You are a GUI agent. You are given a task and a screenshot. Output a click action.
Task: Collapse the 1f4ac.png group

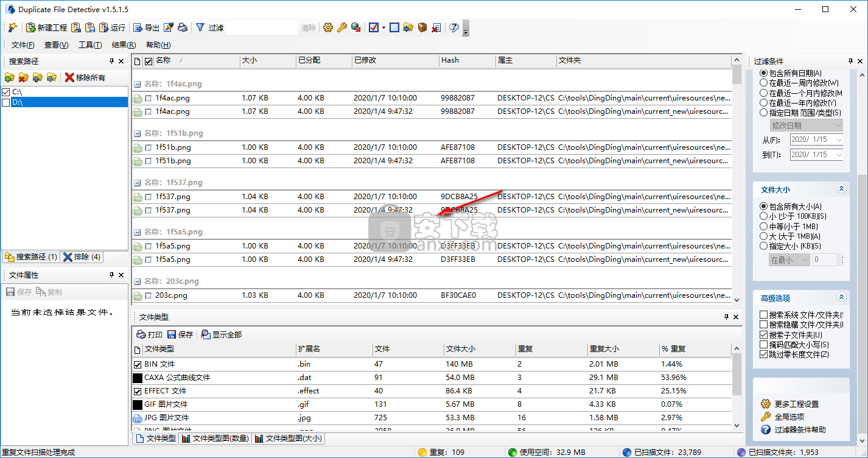(x=138, y=84)
